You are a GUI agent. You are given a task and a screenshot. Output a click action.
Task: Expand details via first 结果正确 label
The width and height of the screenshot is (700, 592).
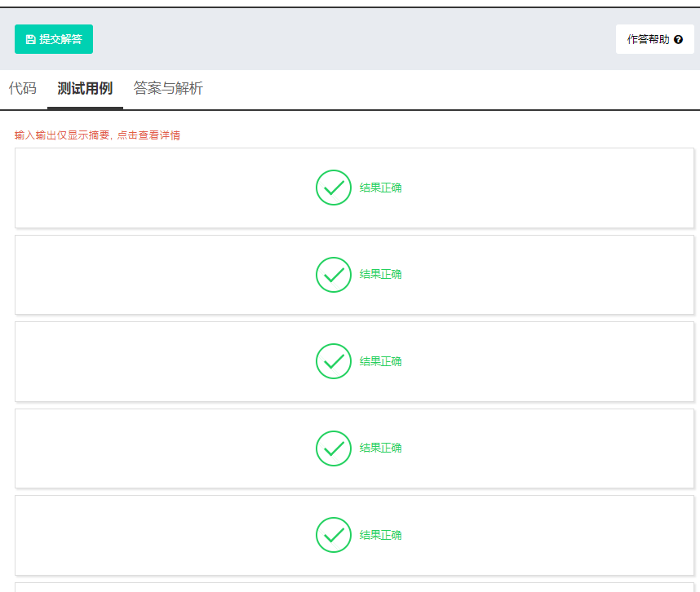point(381,188)
